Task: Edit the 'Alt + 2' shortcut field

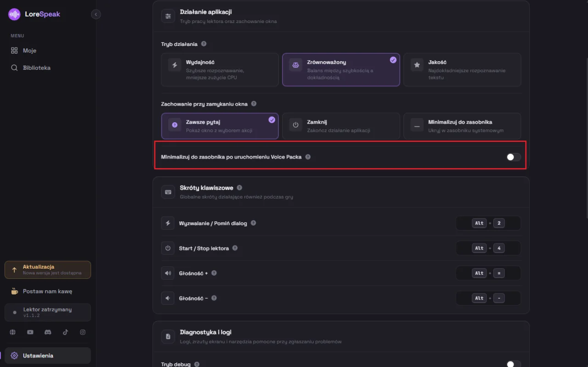Action: pyautogui.click(x=488, y=223)
